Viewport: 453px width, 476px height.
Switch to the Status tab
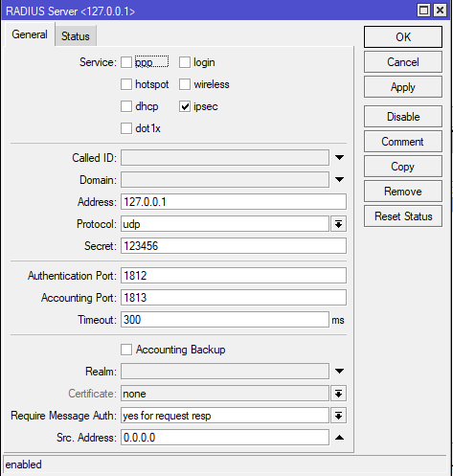pyautogui.click(x=76, y=36)
